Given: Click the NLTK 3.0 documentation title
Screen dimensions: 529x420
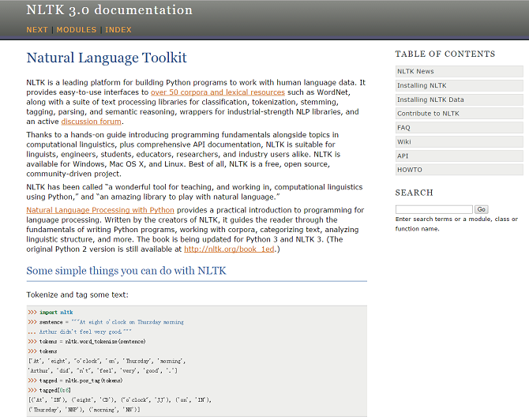Looking at the screenshot, I should click(x=109, y=10).
